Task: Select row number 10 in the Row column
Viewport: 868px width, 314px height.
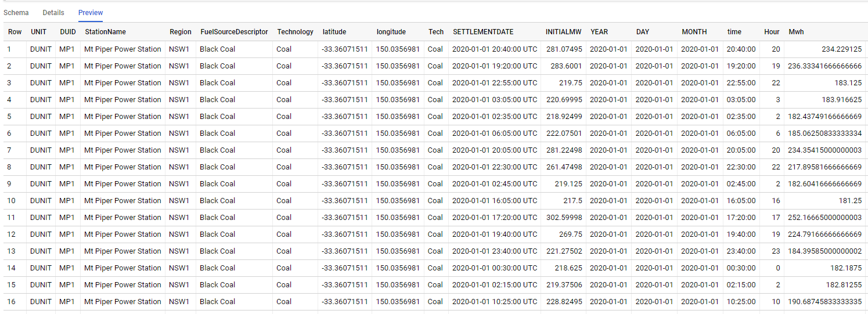Action: (x=12, y=201)
